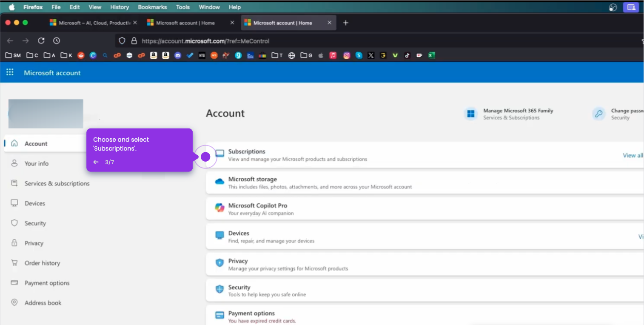Click the 'You have expired credit cards.' text
Image resolution: width=644 pixels, height=325 pixels.
coord(262,321)
